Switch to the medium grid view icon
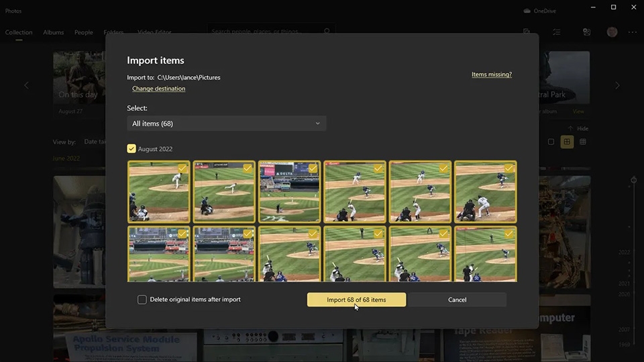The width and height of the screenshot is (644, 362). pyautogui.click(x=567, y=142)
